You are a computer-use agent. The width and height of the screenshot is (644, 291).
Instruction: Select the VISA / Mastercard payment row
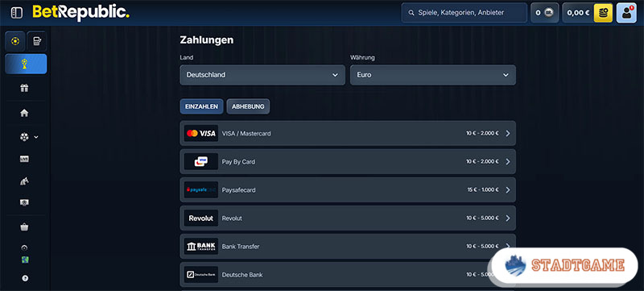pyautogui.click(x=348, y=133)
